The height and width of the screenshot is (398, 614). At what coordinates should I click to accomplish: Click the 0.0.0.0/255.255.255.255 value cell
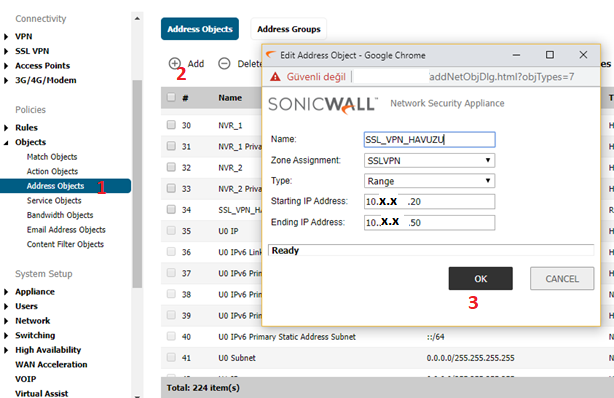pos(470,358)
